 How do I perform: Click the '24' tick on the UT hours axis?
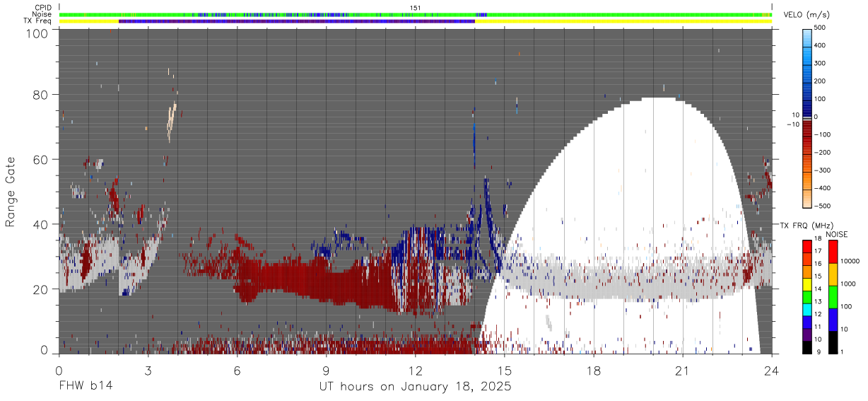(772, 370)
